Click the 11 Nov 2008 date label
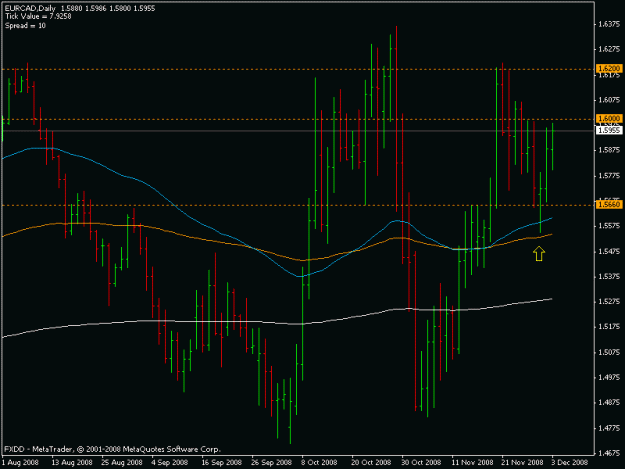Viewport: 625px width, 469px height. click(x=472, y=462)
